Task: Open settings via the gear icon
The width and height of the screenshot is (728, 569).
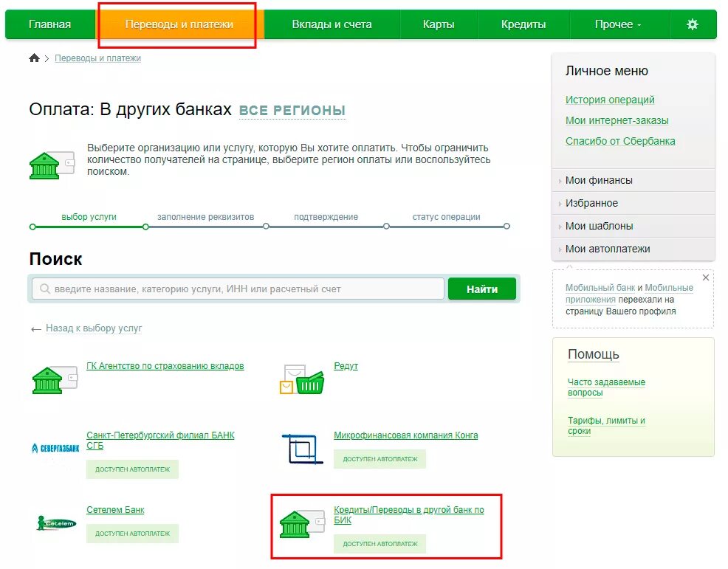Action: point(692,24)
